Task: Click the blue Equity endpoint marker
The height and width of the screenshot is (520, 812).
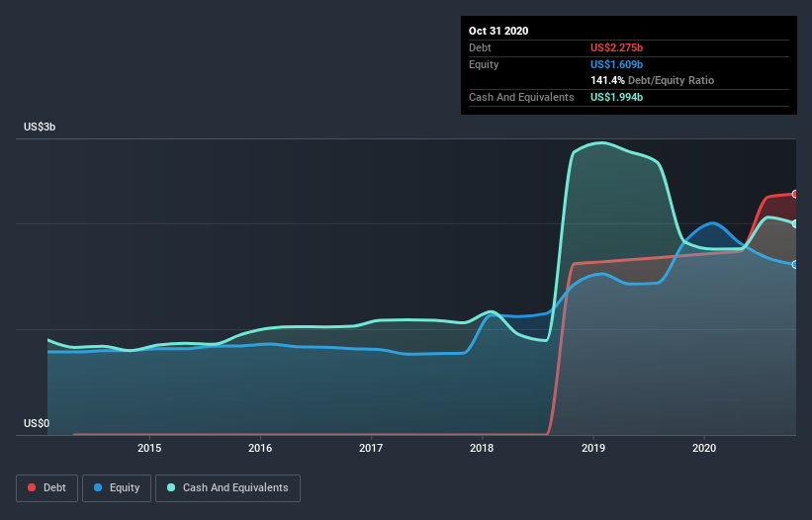Action: [x=795, y=264]
